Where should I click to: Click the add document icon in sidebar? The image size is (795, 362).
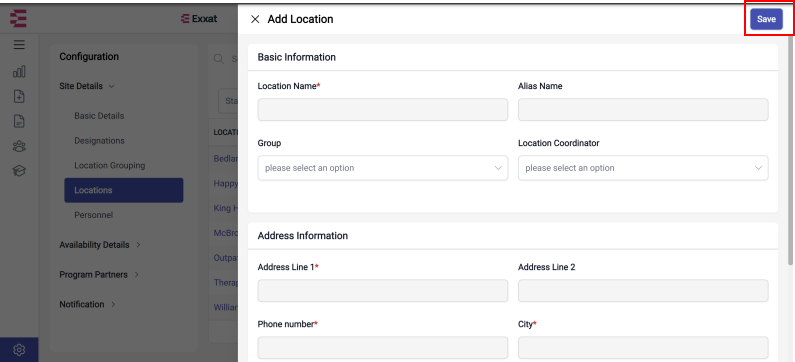[19, 96]
